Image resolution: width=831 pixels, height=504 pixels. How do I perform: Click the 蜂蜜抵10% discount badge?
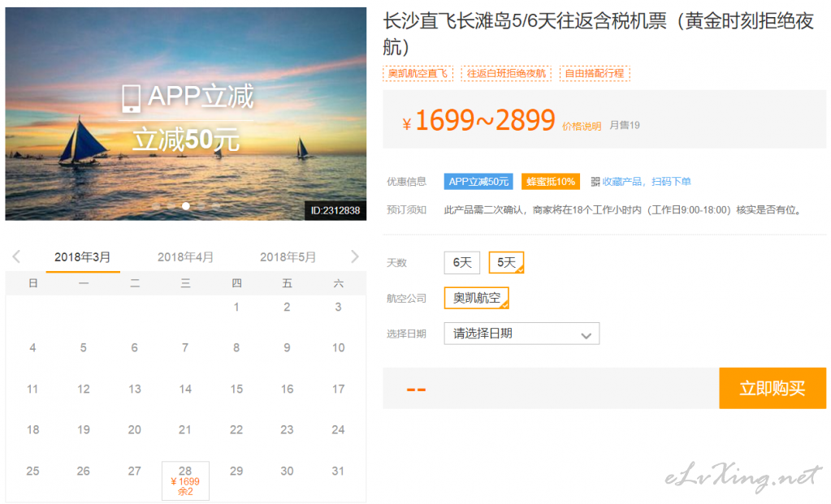pyautogui.click(x=551, y=182)
